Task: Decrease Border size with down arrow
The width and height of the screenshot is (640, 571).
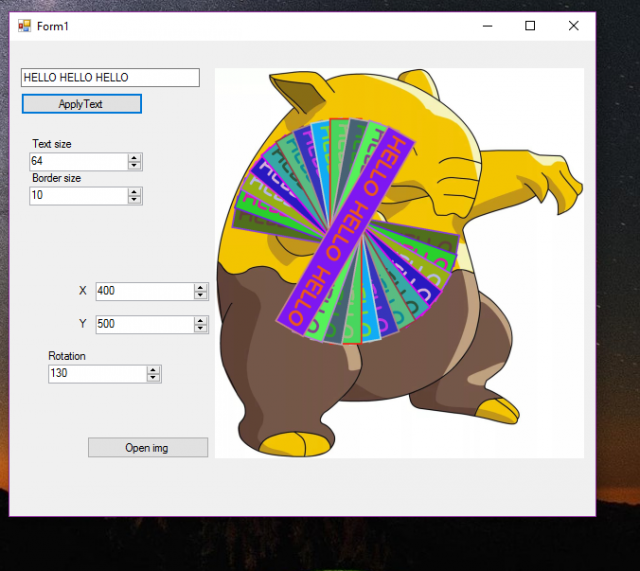Action: click(x=134, y=200)
